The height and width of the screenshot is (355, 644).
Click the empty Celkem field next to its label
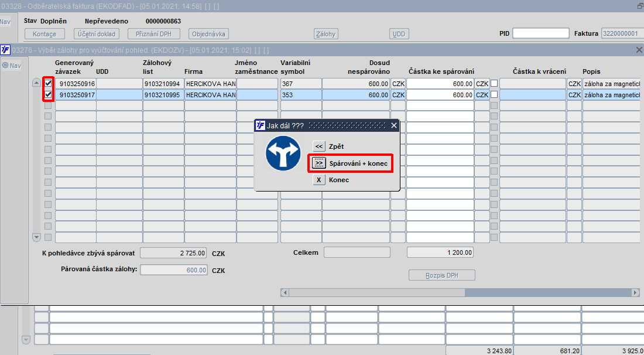357,252
